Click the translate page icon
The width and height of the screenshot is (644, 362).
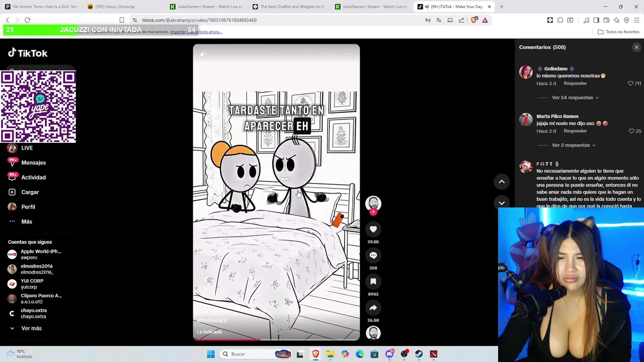[x=439, y=20]
